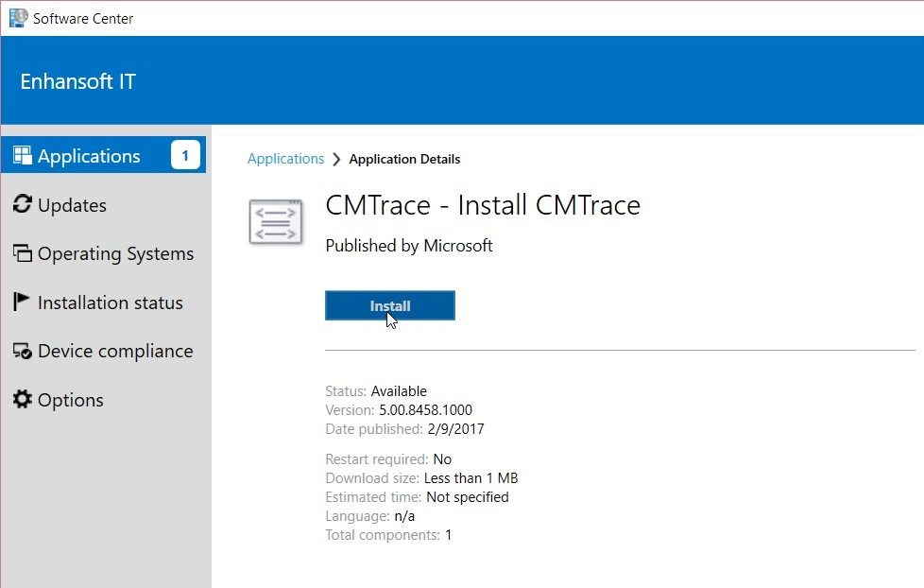Click the Applications grid icon in sidebar
The image size is (924, 588).
pos(23,155)
